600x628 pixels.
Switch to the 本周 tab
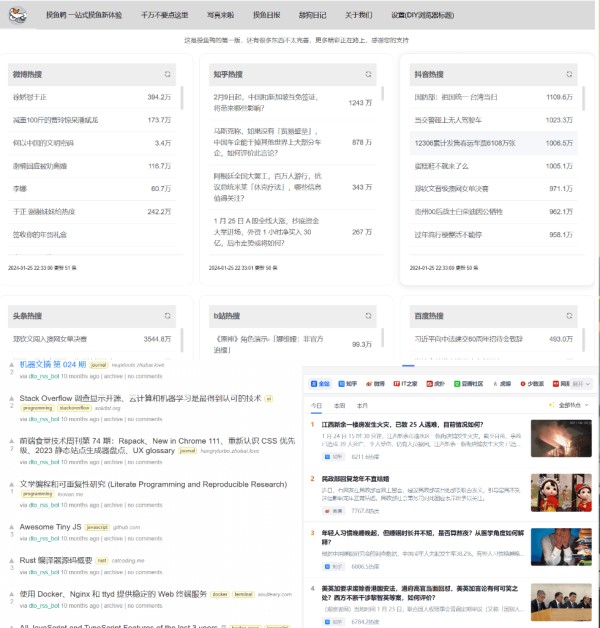pos(339,406)
